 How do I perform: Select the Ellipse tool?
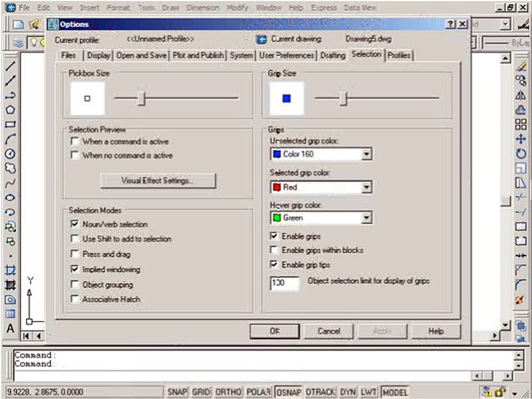[x=10, y=197]
